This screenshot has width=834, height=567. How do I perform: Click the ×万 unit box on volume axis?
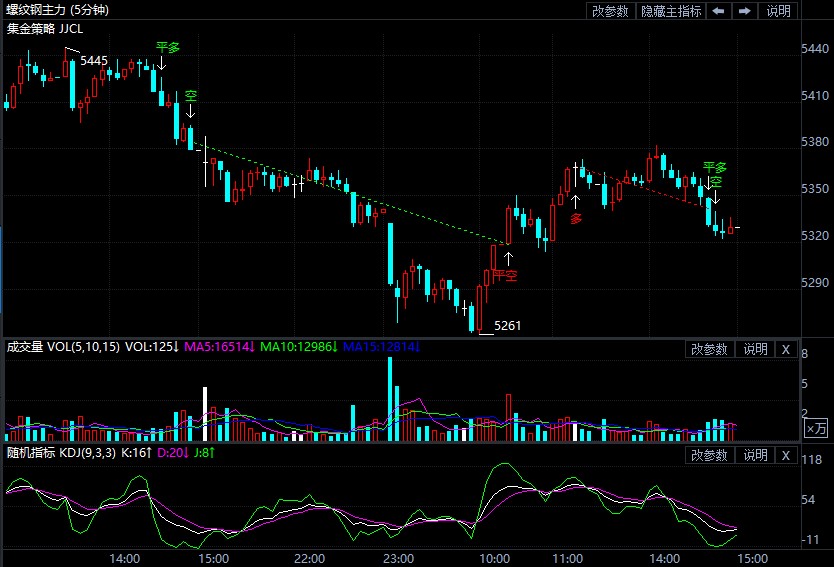(816, 428)
